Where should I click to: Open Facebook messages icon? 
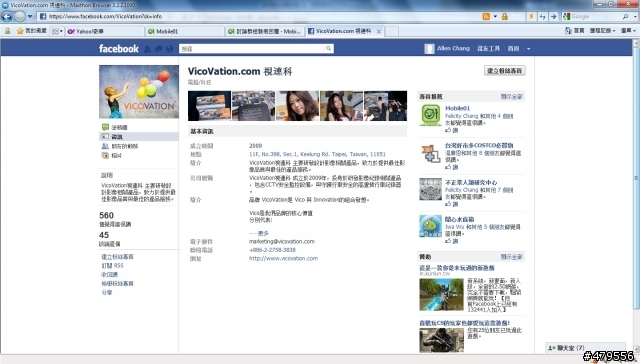pyautogui.click(x=158, y=49)
